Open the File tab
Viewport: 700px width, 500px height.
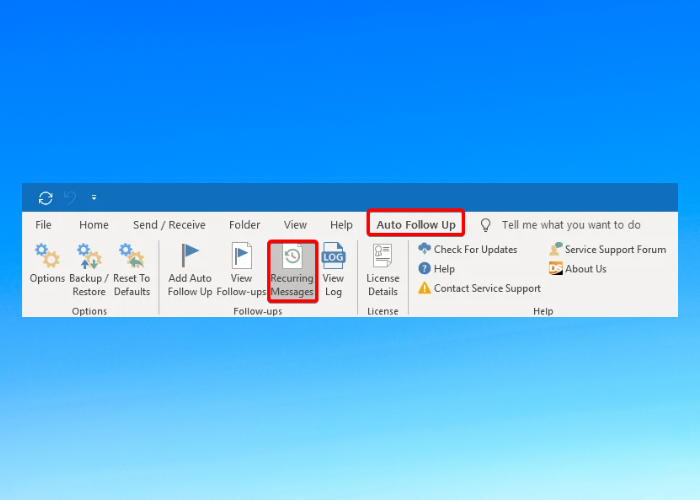click(43, 225)
